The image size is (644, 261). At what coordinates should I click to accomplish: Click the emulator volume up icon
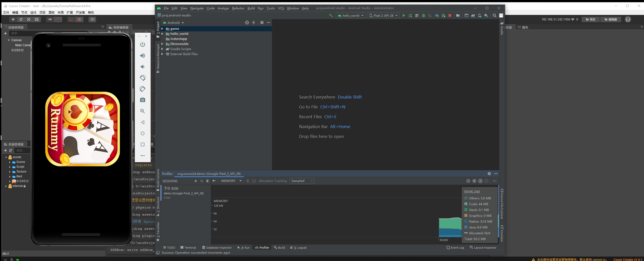(x=143, y=56)
